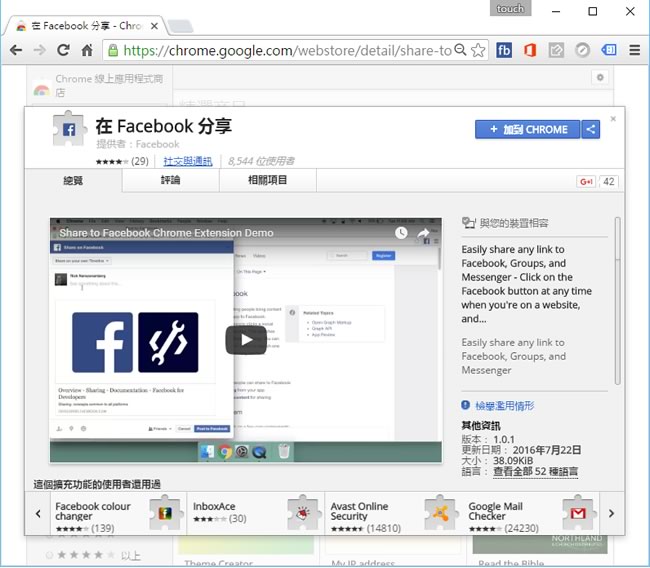This screenshot has height=568, width=650.
Task: Open the 社交與通訊 category link
Action: click(188, 161)
